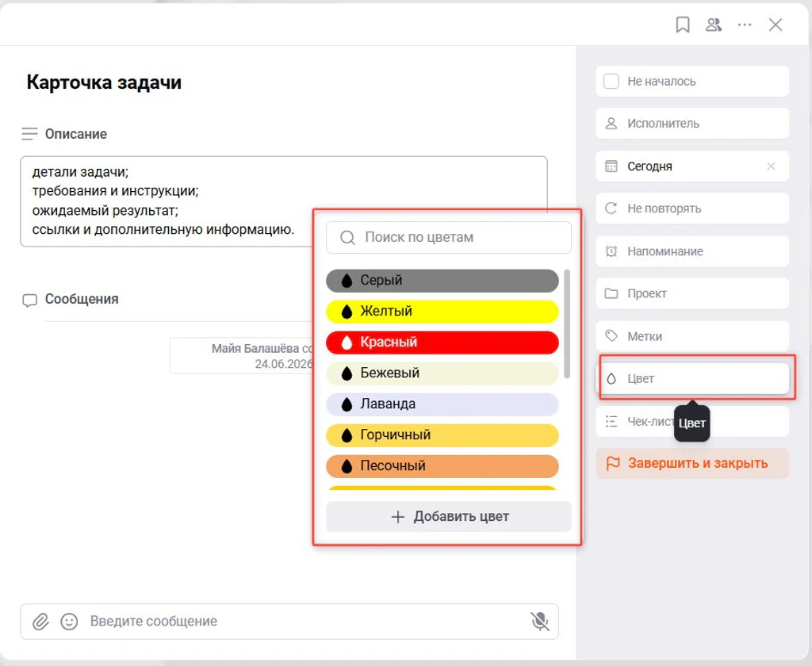
Task: Click the Майя Балашёва message entry
Action: pos(243,356)
